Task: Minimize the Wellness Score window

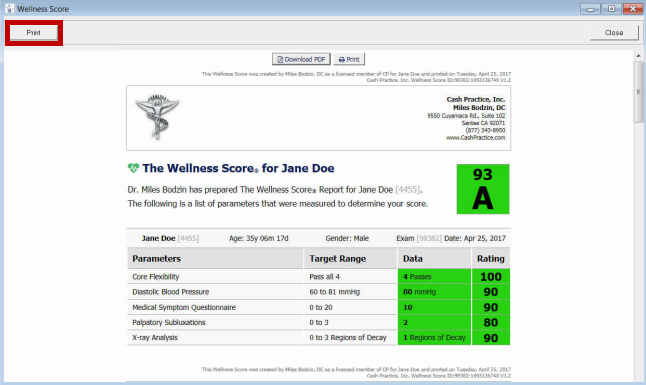Action: coord(590,9)
